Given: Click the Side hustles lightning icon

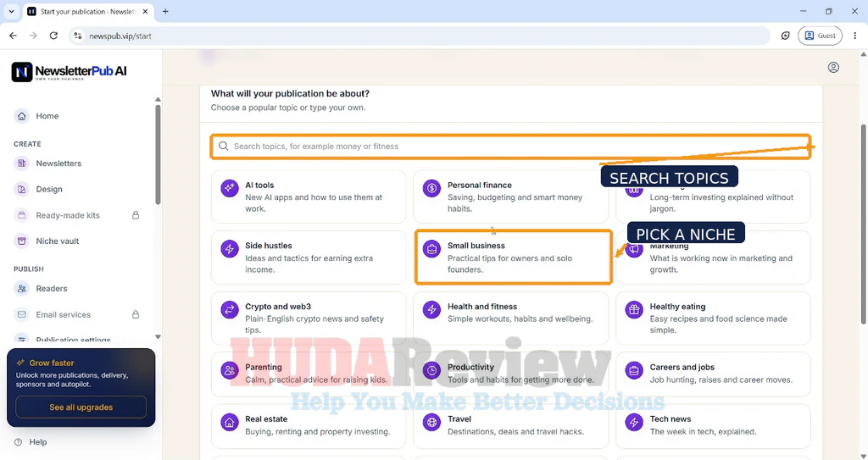Looking at the screenshot, I should (x=229, y=249).
